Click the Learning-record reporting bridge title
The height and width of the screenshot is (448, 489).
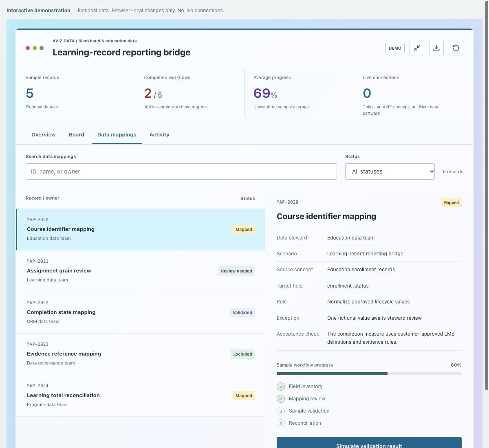point(121,52)
